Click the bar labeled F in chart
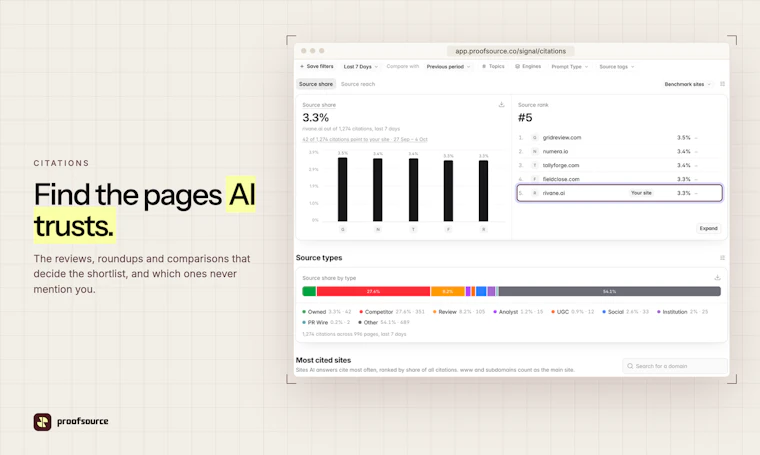Image resolution: width=760 pixels, height=455 pixels. pos(448,190)
